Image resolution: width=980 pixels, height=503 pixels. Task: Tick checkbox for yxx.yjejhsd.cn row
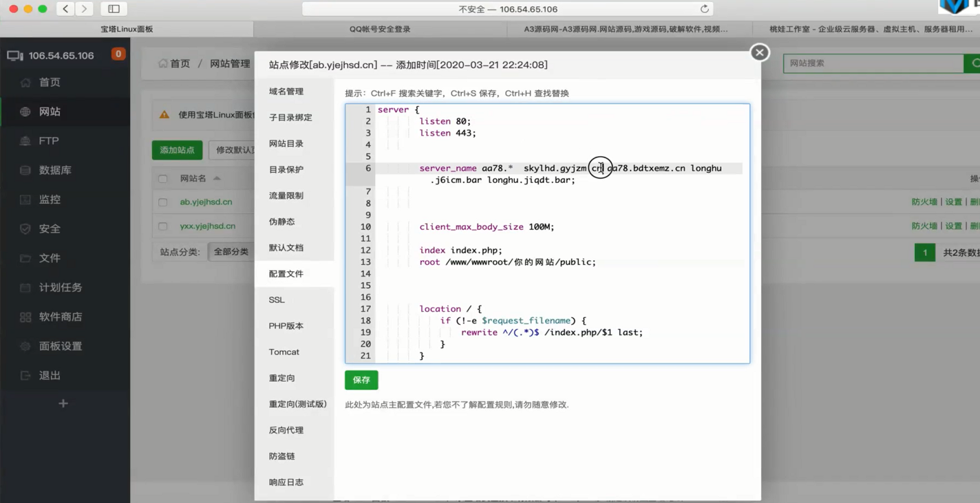[x=163, y=226]
